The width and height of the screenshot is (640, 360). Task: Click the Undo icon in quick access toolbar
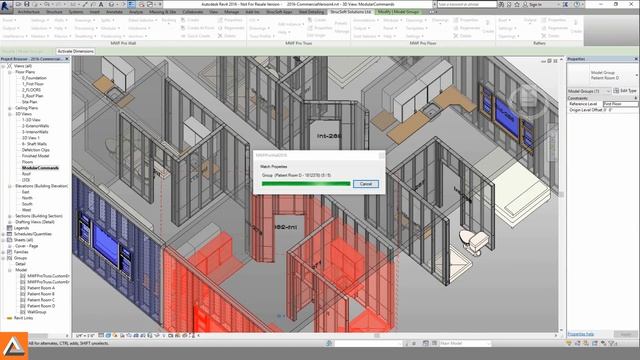(47, 4)
